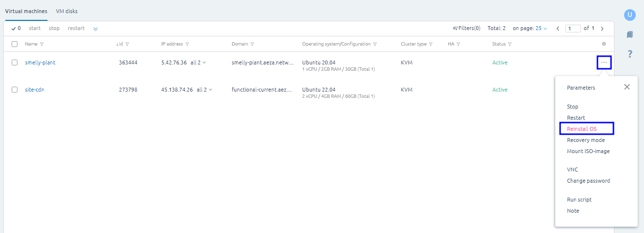
Task: Switch to the VM disks tab
Action: pyautogui.click(x=66, y=11)
